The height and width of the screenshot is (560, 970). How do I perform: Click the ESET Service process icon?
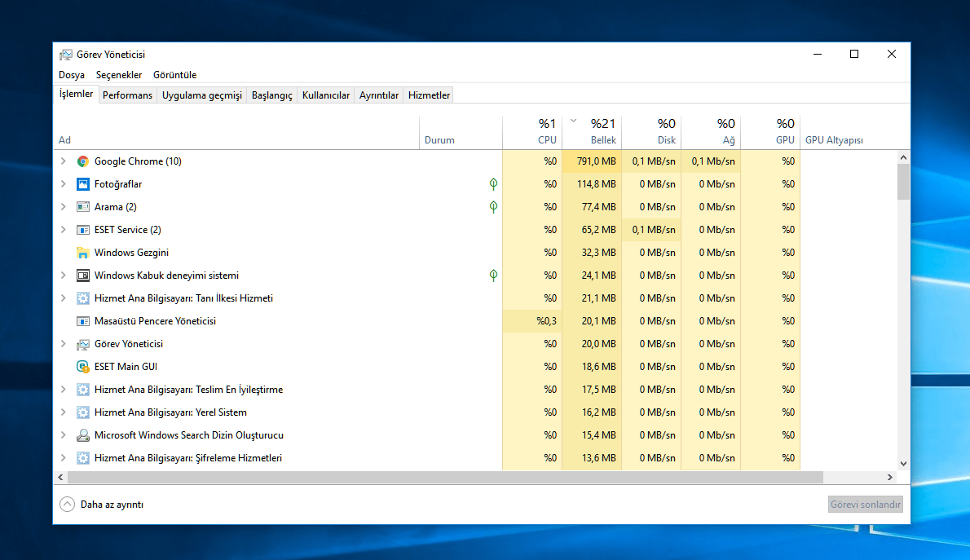click(83, 230)
